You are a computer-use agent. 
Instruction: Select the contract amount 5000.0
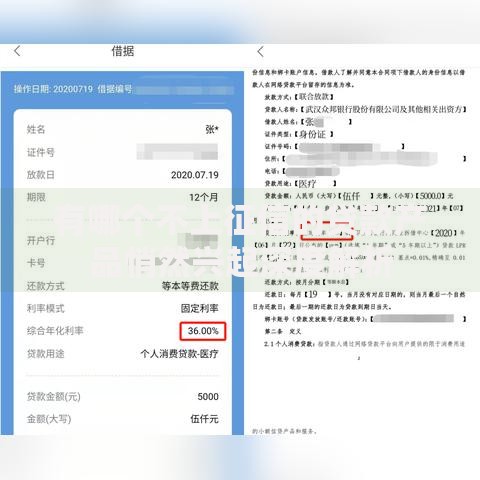coord(430,196)
